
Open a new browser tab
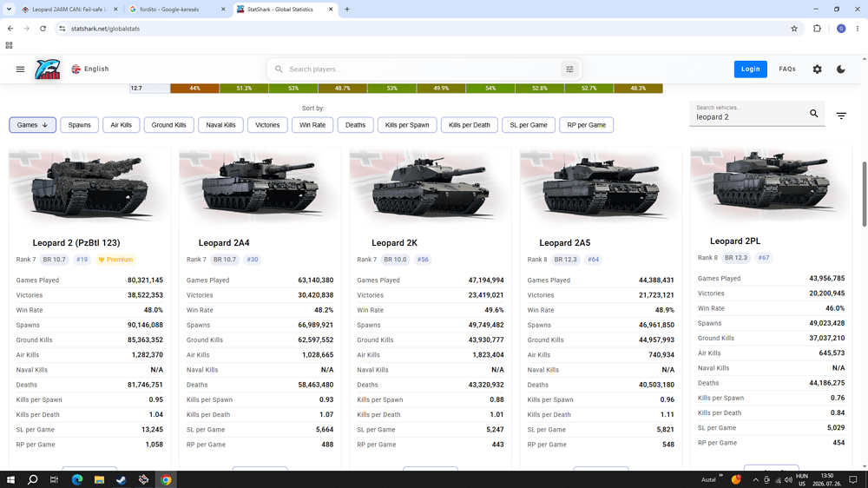(347, 10)
